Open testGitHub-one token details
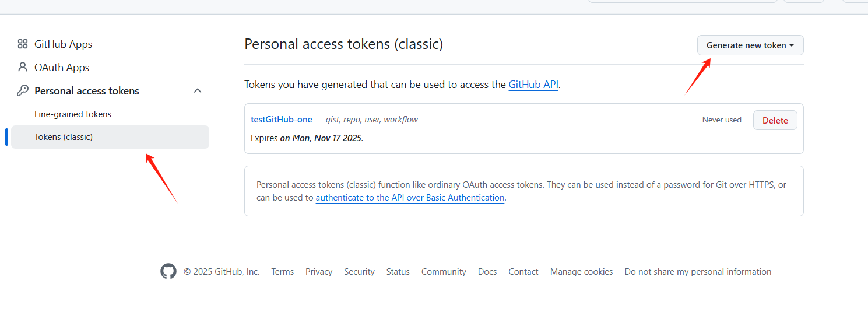Screen dimensions: 868x312 pos(282,120)
